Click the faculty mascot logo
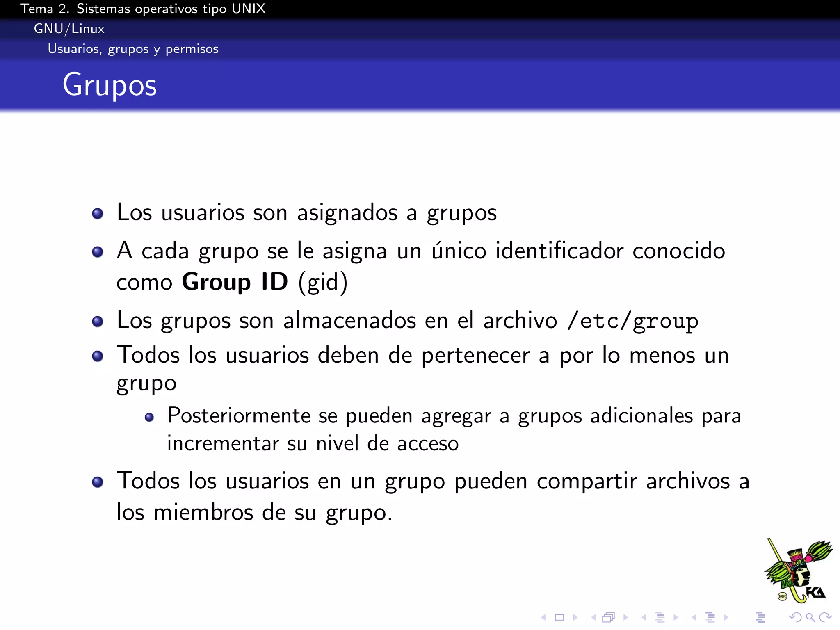 click(798, 571)
